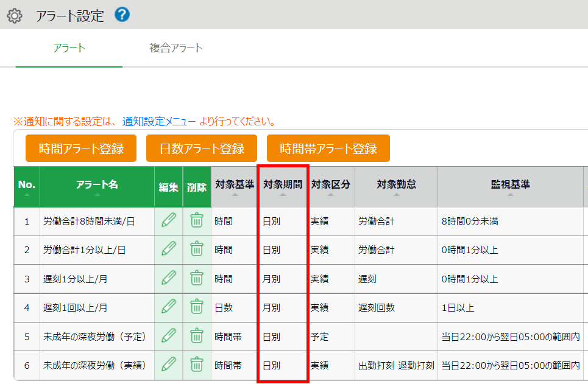Viewport: 588px width, 384px height.
Task: Delete alert 未成年の深夜労働（予定） with trash icon
Action: click(197, 336)
